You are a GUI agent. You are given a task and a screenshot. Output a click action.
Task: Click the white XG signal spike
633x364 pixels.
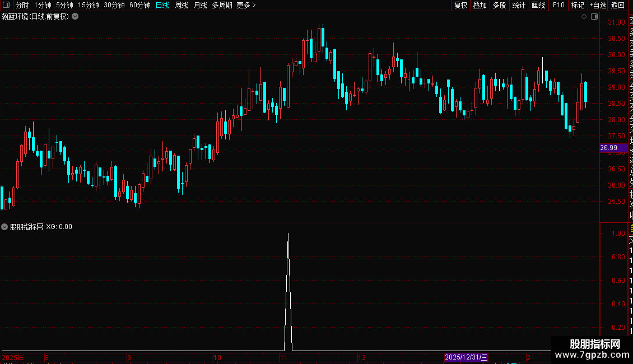(x=288, y=291)
